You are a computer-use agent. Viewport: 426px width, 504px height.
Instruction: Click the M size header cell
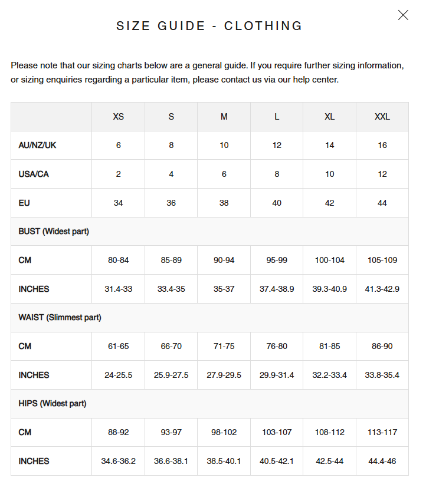pyautogui.click(x=224, y=117)
